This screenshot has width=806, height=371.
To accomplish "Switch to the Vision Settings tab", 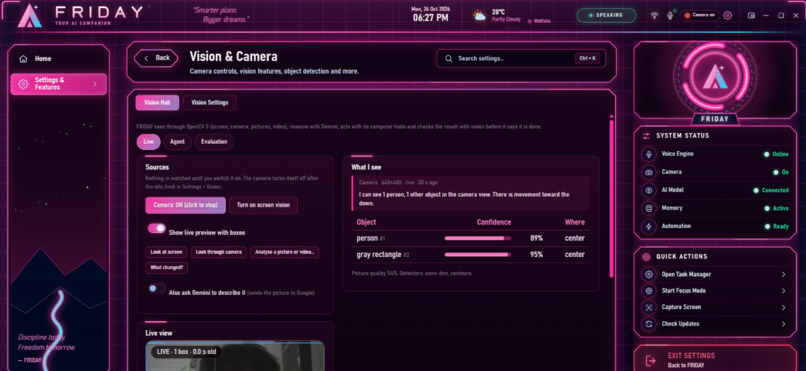I will tap(210, 103).
